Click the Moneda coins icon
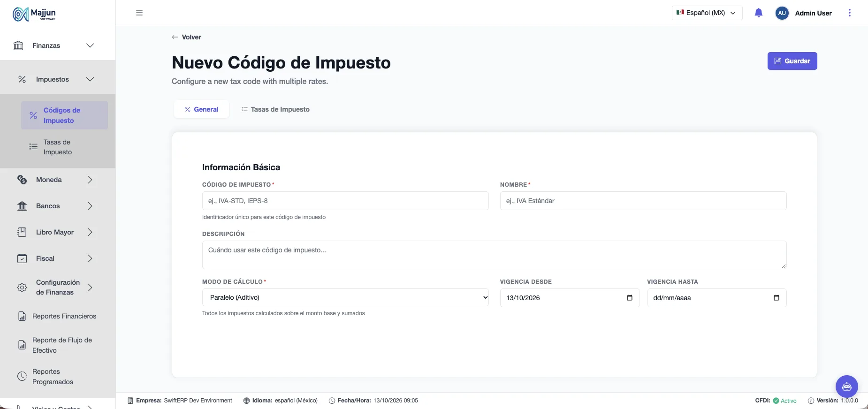 tap(22, 180)
